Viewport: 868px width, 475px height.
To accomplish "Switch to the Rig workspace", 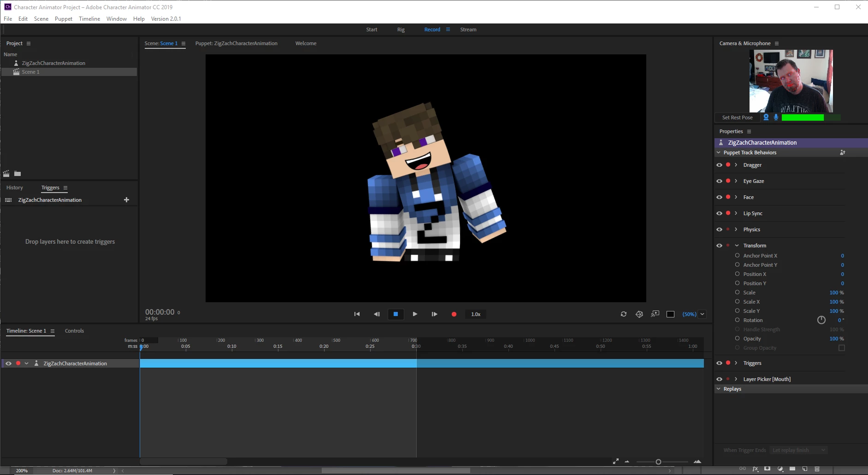I will pos(401,29).
